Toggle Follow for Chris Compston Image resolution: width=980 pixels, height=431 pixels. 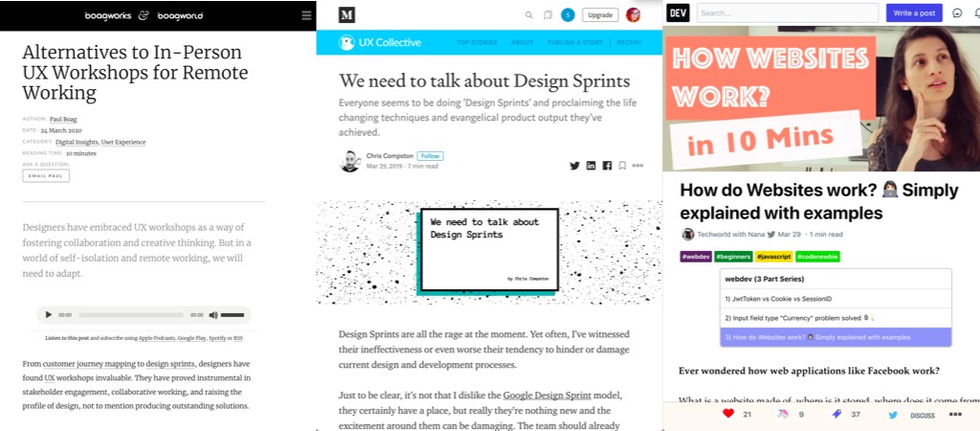pyautogui.click(x=430, y=156)
